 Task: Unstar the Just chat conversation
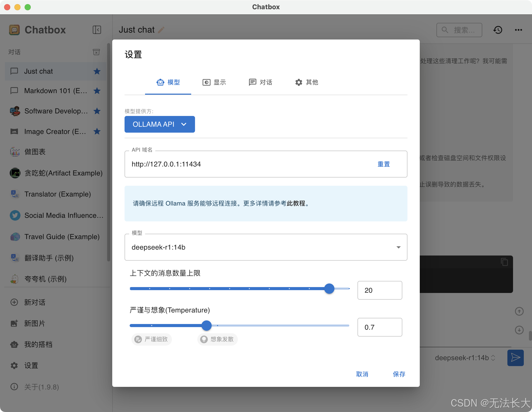tap(97, 71)
